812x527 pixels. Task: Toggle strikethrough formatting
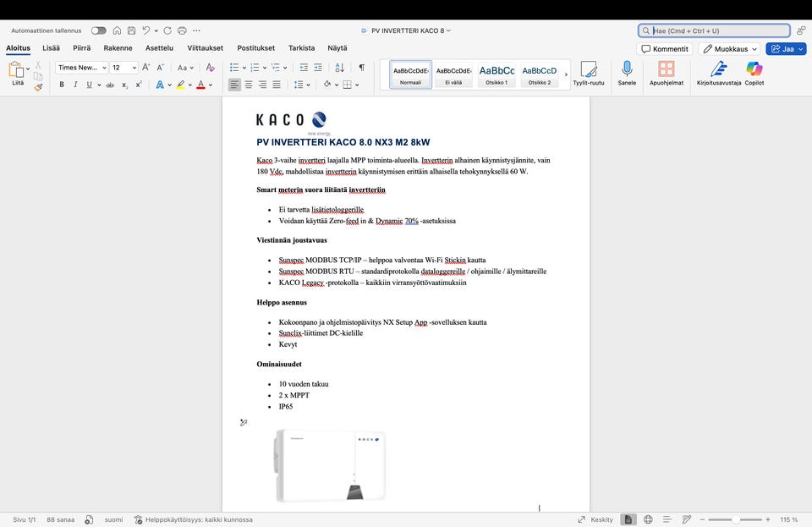[110, 85]
